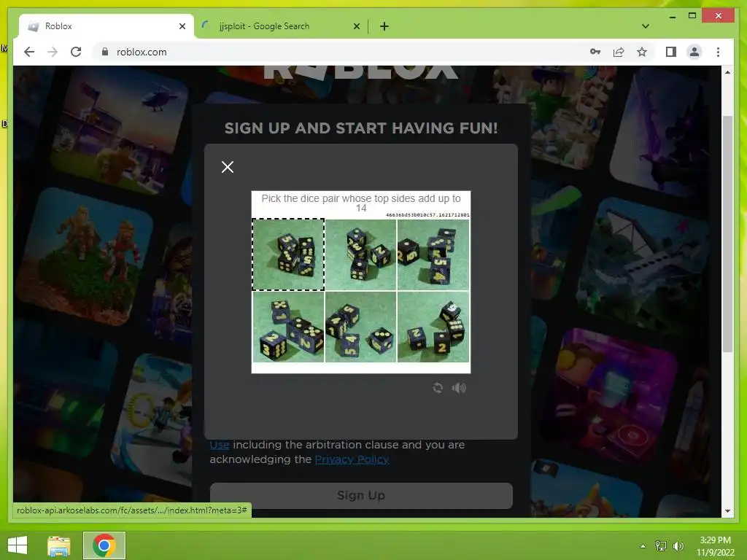
Task: Select the top-middle dice image
Action: click(x=360, y=254)
